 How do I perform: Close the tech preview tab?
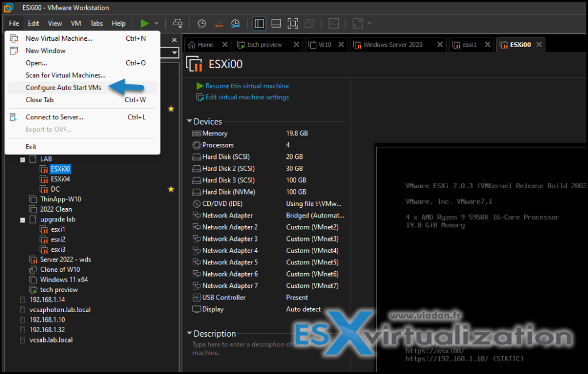[x=296, y=44]
